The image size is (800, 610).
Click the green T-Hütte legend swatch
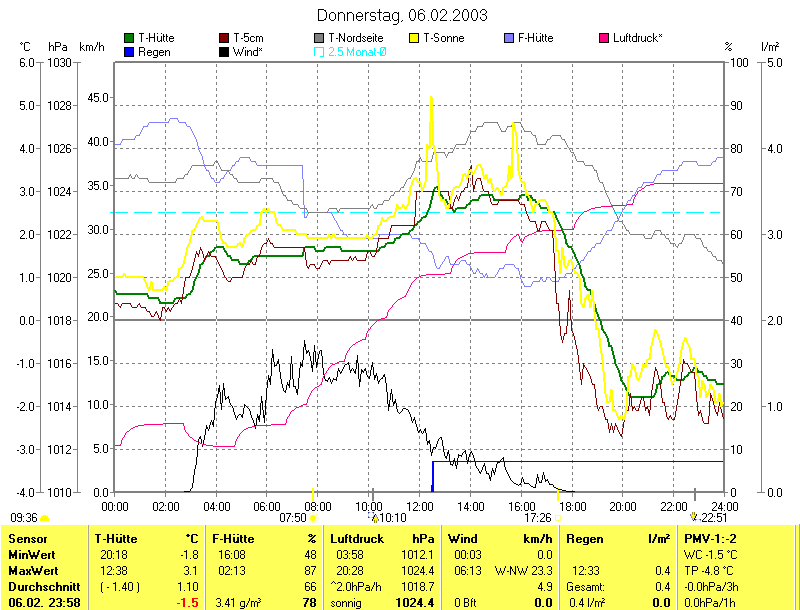(x=129, y=38)
